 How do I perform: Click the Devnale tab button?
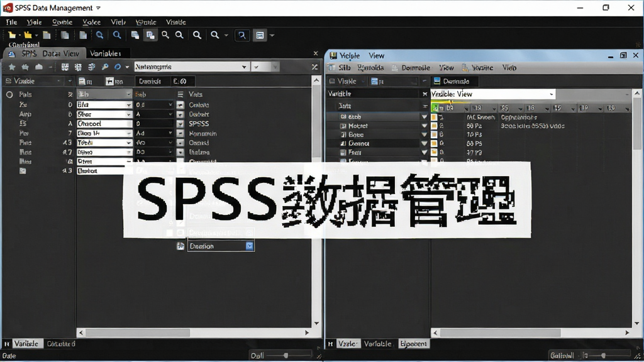[x=454, y=81]
